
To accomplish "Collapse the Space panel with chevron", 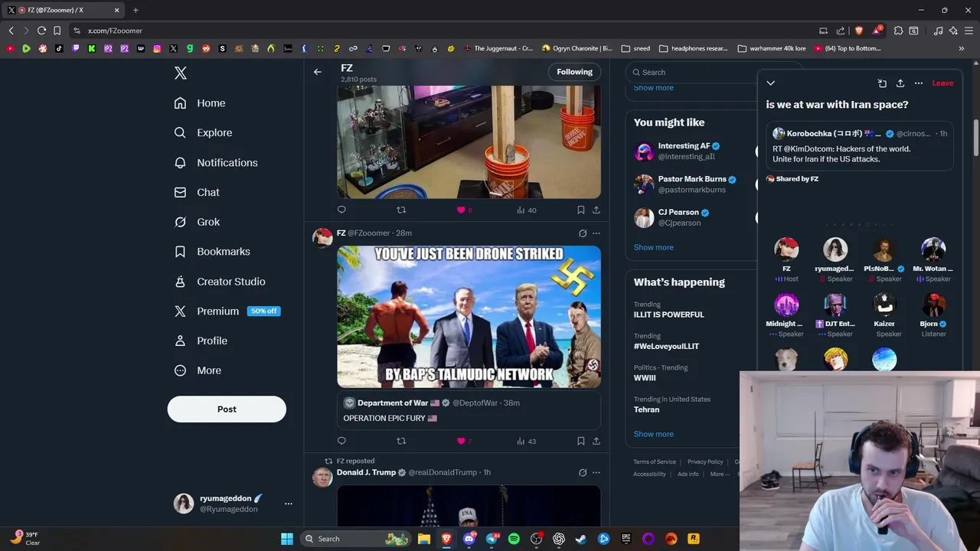I will [x=771, y=83].
